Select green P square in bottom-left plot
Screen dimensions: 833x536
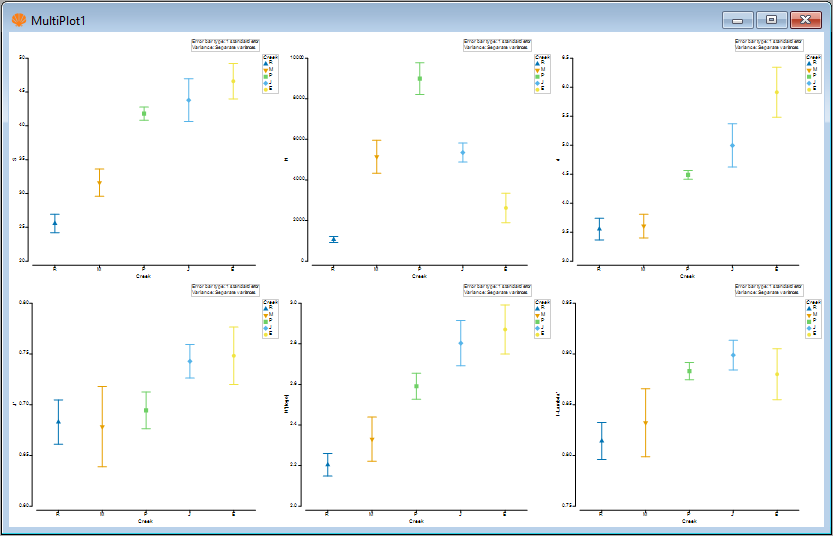146,410
